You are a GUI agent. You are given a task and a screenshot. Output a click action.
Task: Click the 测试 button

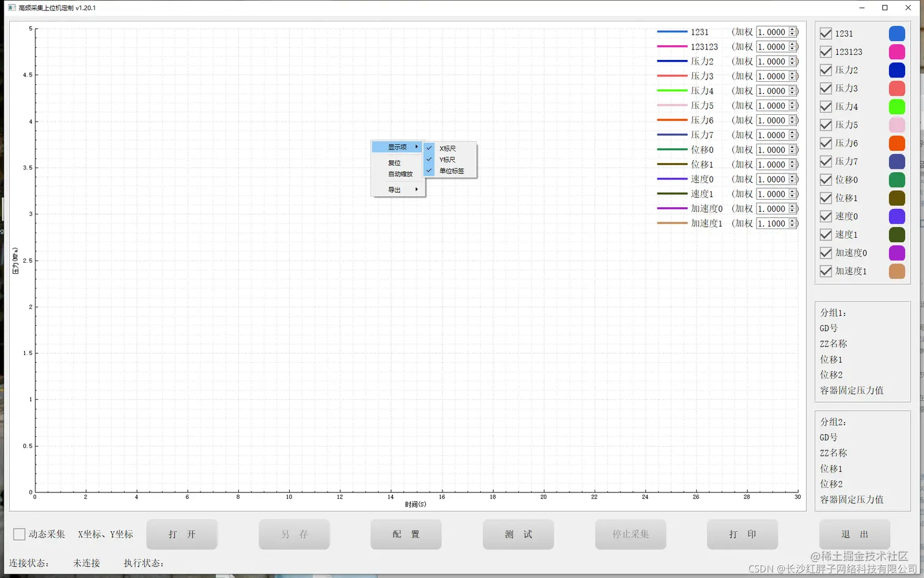tap(518, 535)
